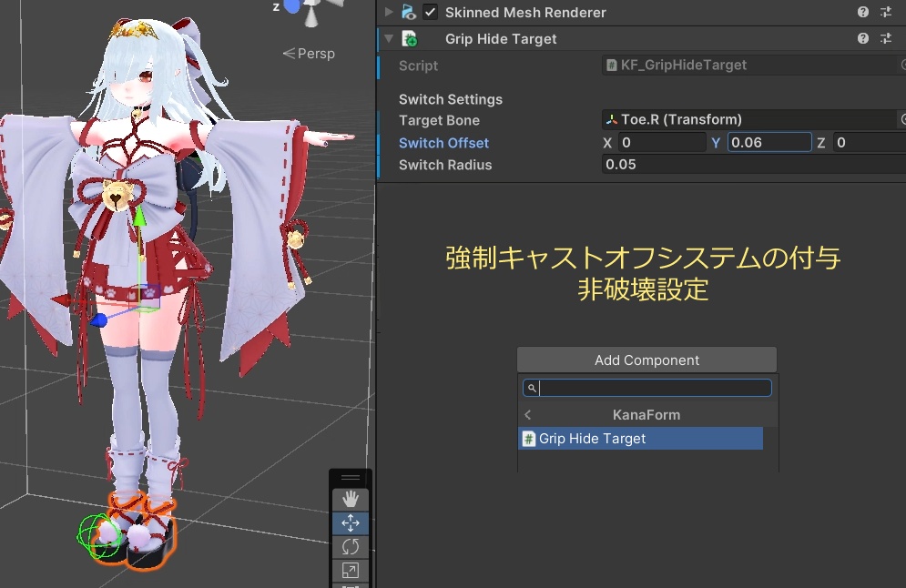Click the Target Bone label
906x588 pixels.
pyautogui.click(x=439, y=120)
